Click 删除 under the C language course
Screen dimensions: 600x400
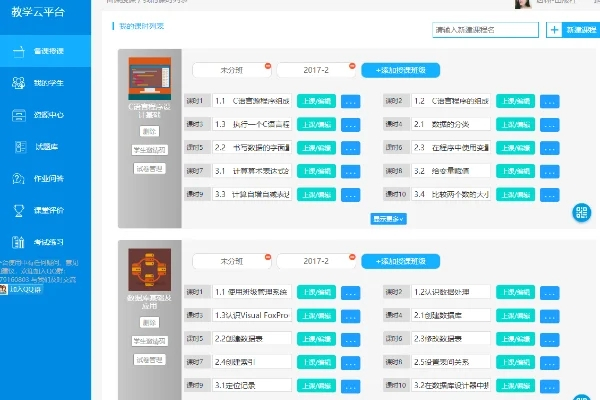tap(149, 131)
